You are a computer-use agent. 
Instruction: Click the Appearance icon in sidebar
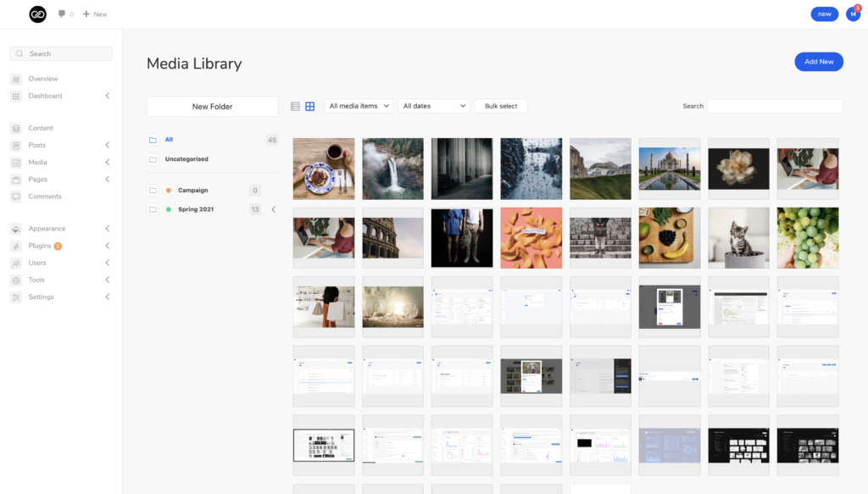pos(16,229)
